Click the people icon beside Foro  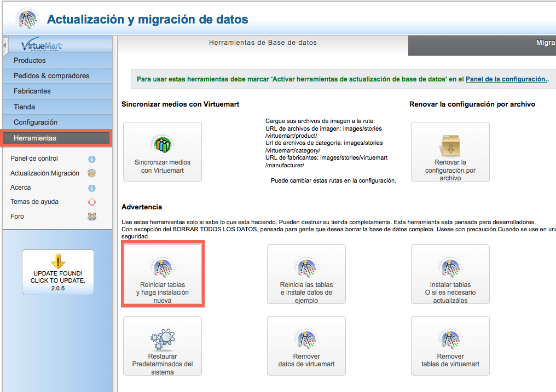[92, 217]
